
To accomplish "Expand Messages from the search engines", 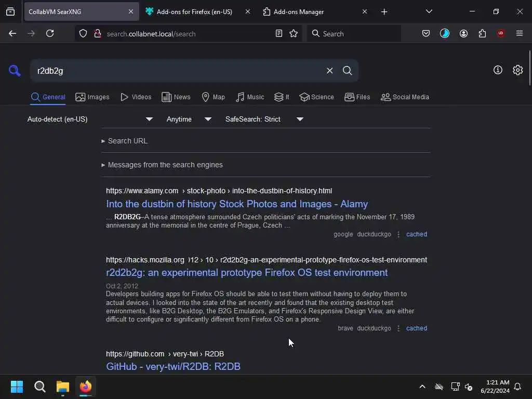I will 162,165.
